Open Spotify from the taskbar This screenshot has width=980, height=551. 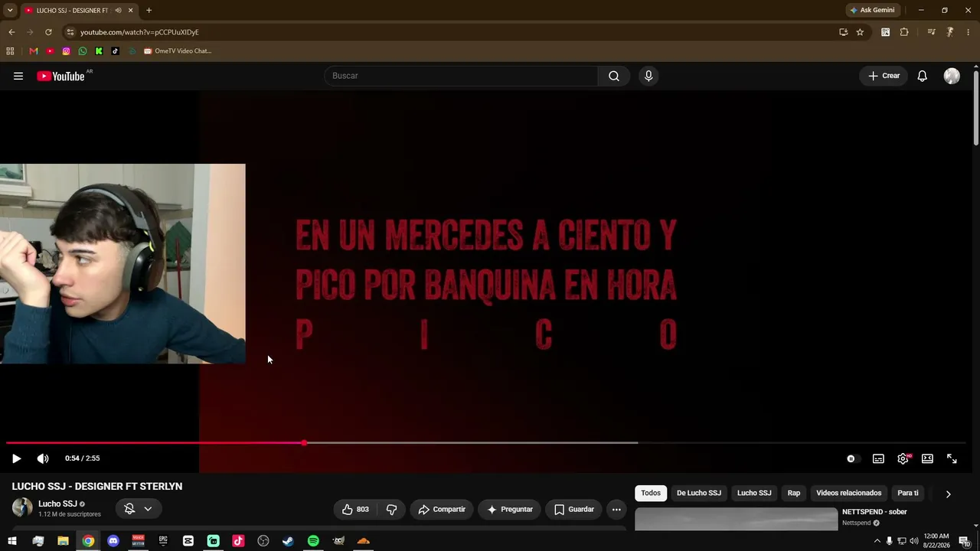point(313,541)
